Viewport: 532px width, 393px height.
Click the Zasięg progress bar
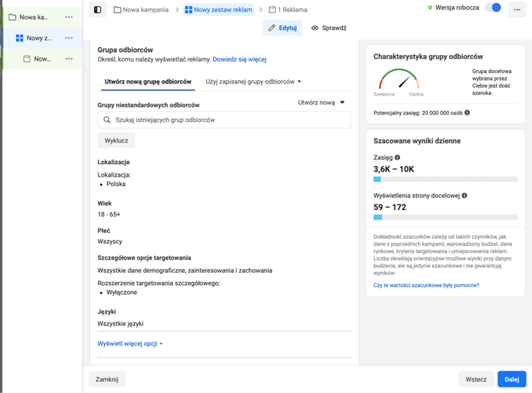(x=445, y=179)
